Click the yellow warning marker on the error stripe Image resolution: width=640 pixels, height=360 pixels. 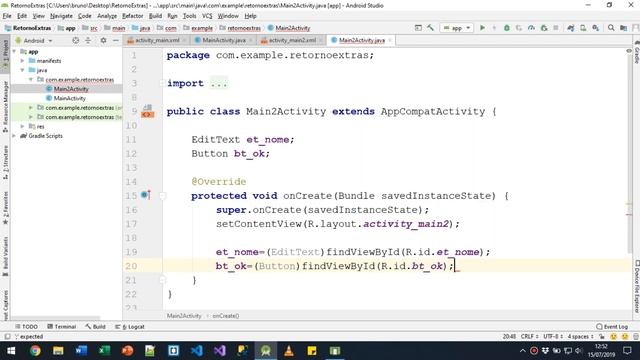(629, 203)
